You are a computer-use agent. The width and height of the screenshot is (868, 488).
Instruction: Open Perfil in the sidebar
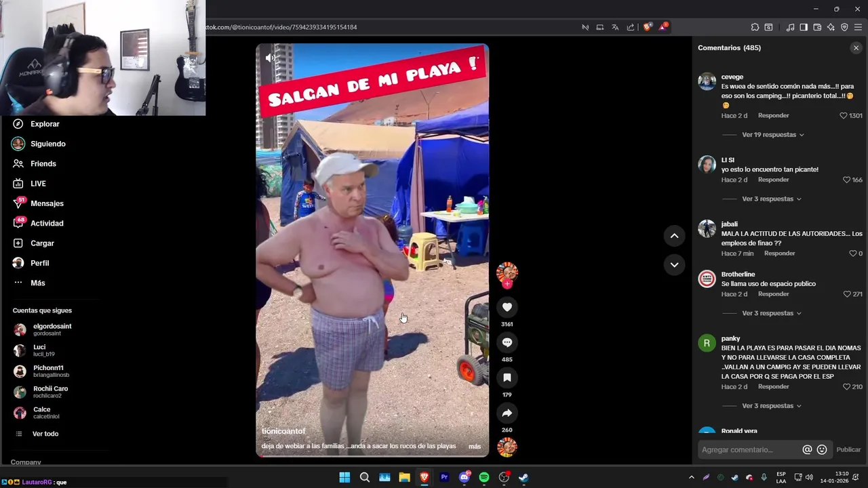[39, 263]
